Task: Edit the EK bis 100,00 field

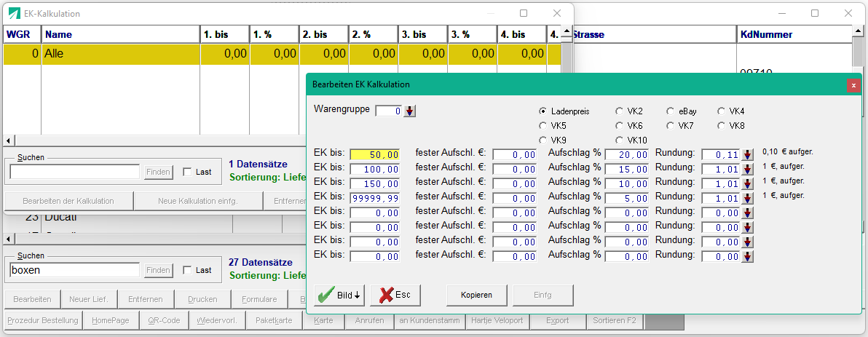Action: click(375, 169)
